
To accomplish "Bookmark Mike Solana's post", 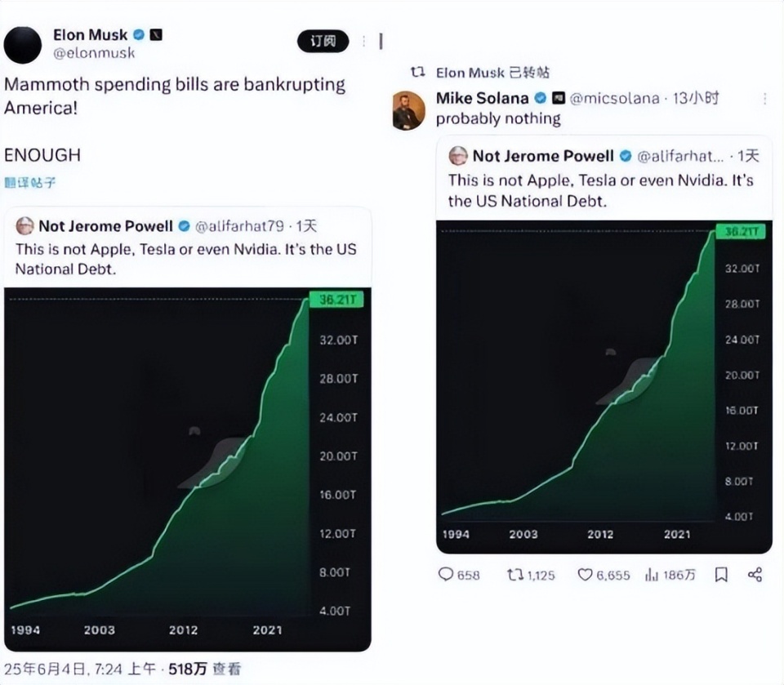I will point(721,575).
